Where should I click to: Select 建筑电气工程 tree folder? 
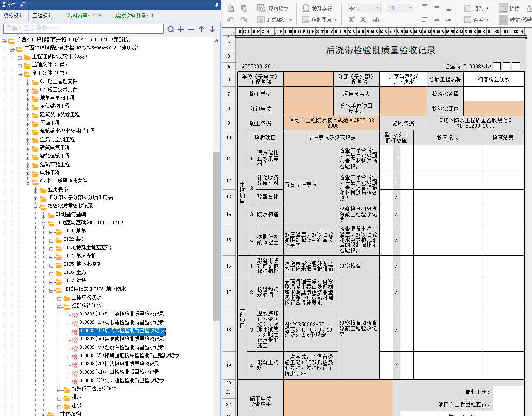tap(55, 148)
